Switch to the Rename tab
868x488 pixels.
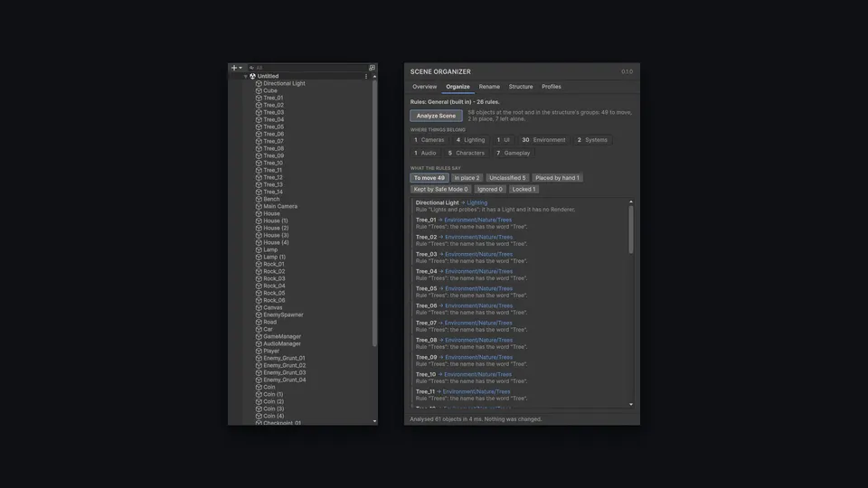(489, 87)
